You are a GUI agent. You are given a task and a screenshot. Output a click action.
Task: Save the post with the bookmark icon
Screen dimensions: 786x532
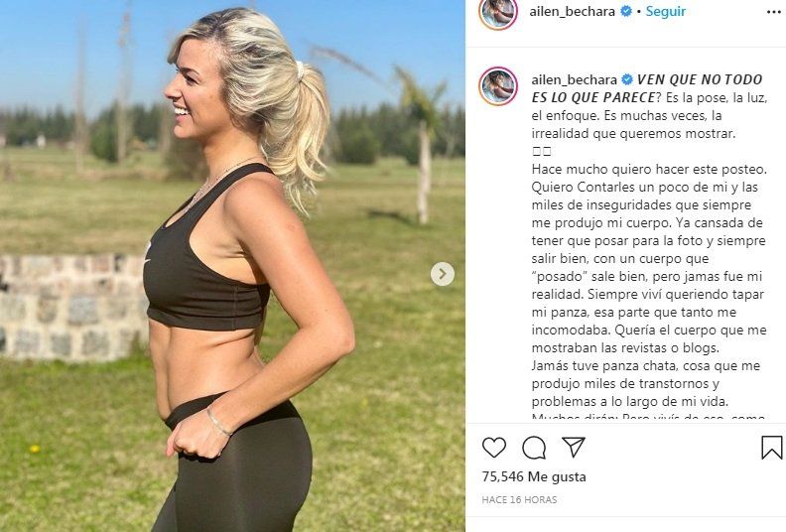point(771,448)
